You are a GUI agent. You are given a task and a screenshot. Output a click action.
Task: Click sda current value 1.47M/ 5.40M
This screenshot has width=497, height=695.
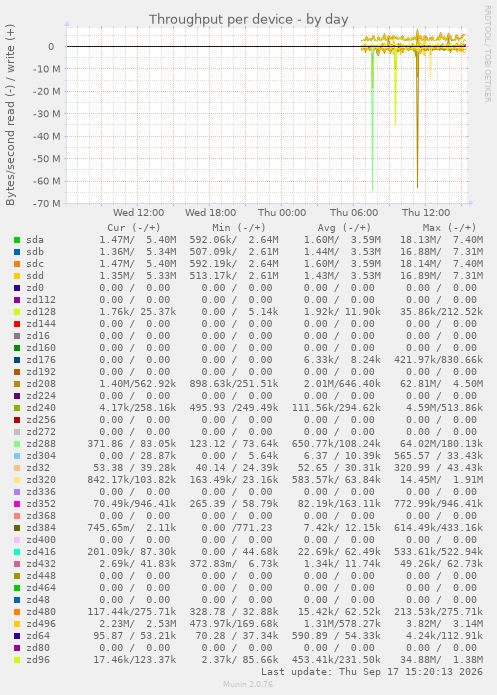point(137,240)
